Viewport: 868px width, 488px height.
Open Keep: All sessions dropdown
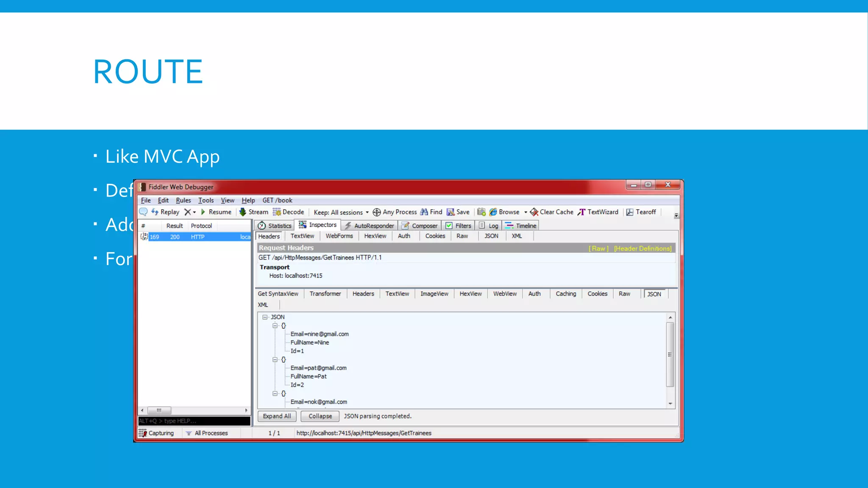coord(341,212)
